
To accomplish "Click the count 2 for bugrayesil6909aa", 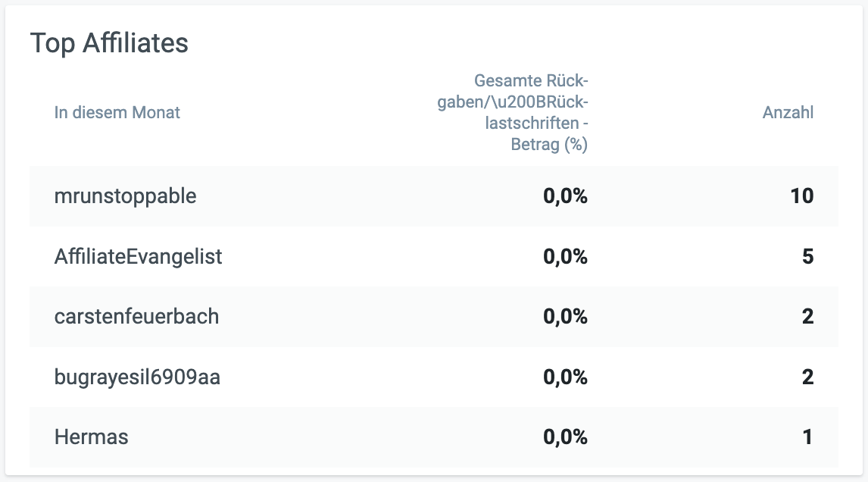I will 807,377.
